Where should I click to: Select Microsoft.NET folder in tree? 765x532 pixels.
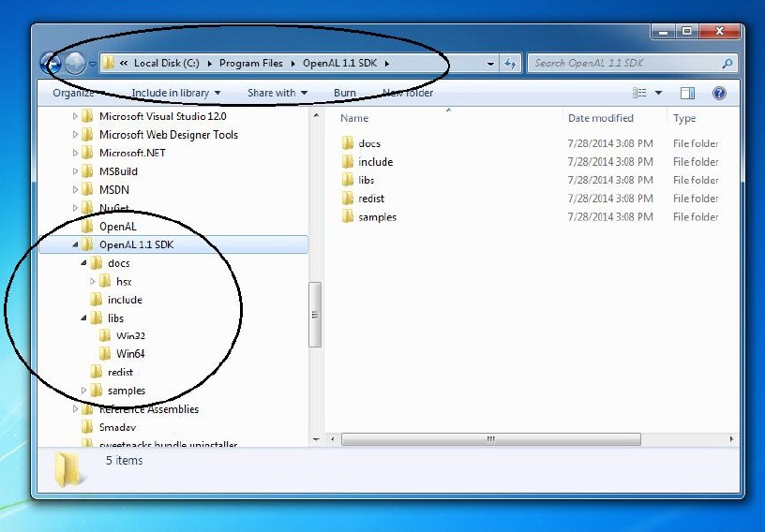coord(132,153)
